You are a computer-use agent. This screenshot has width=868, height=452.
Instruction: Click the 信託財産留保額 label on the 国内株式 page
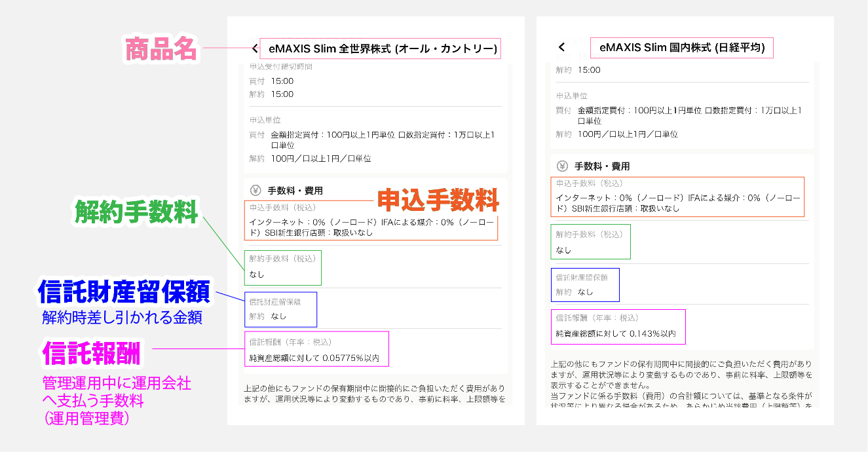582,278
